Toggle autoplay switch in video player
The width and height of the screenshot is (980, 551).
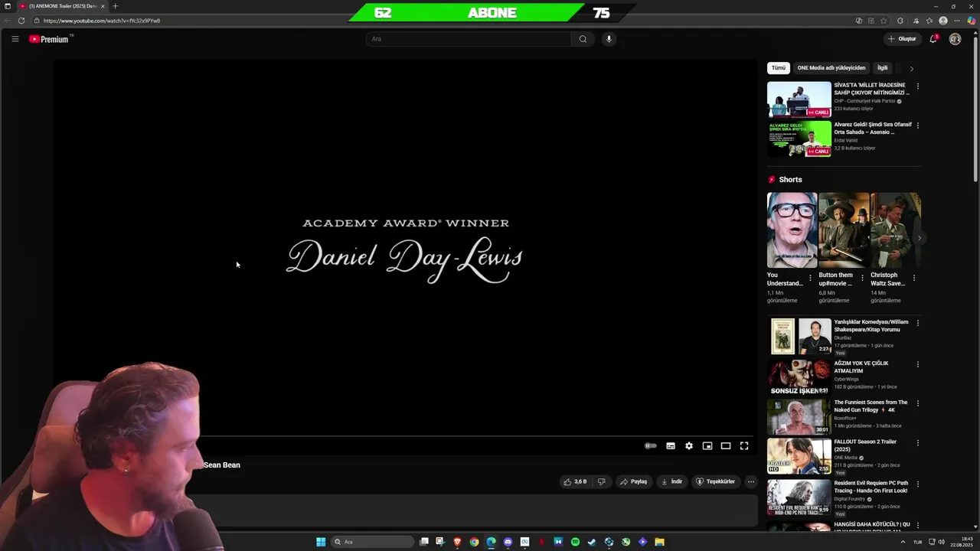click(x=651, y=445)
